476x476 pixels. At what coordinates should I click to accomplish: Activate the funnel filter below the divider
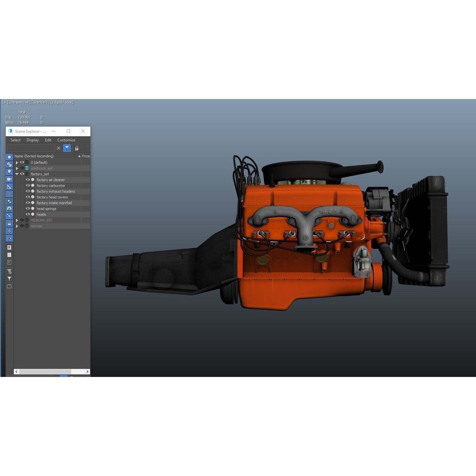pos(9,279)
